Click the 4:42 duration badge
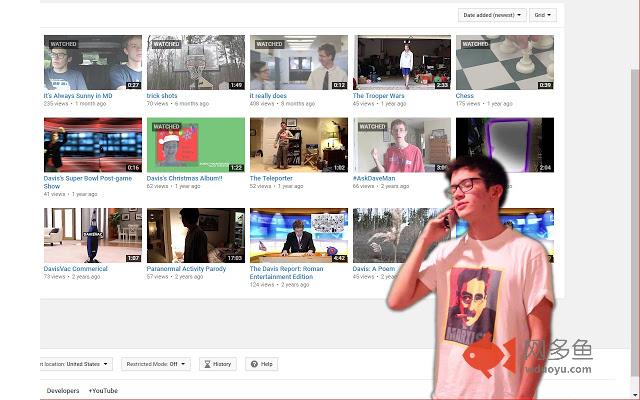 pos(339,258)
